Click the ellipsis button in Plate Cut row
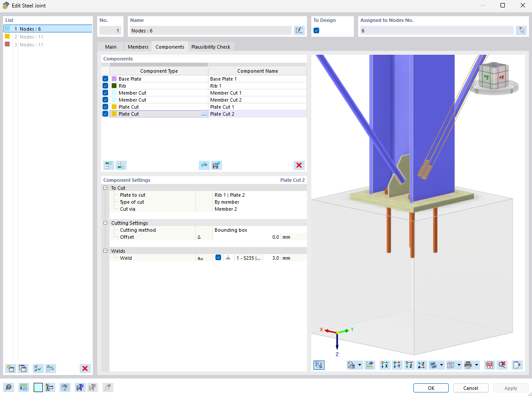This screenshot has height=396, width=532. (204, 114)
